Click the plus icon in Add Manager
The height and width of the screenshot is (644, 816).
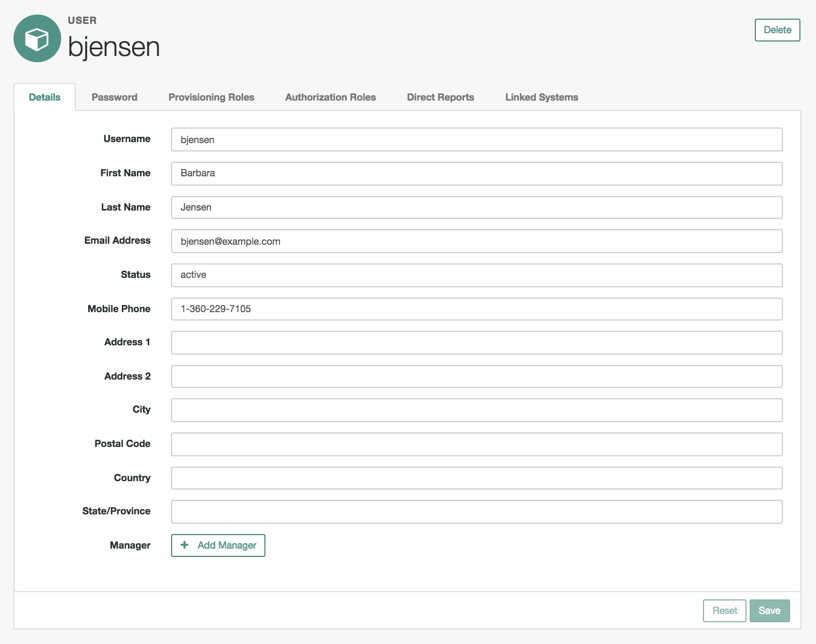coord(185,545)
